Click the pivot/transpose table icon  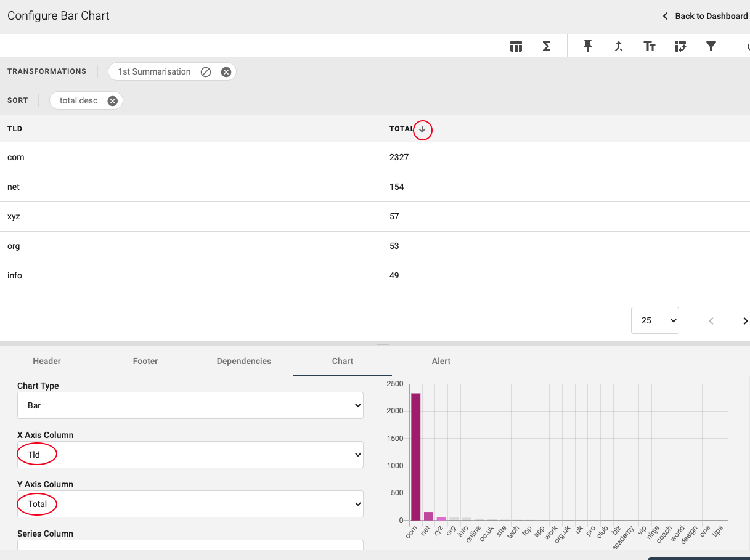click(680, 46)
